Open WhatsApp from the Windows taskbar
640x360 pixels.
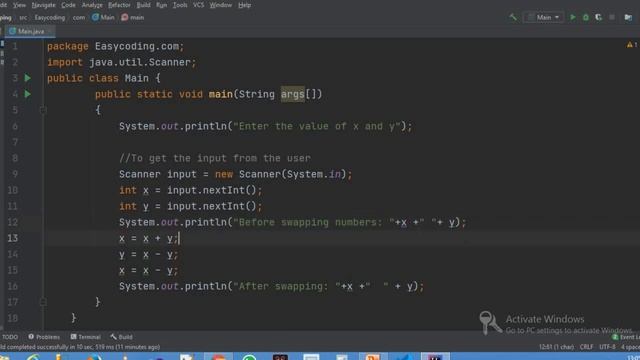[x=249, y=357]
